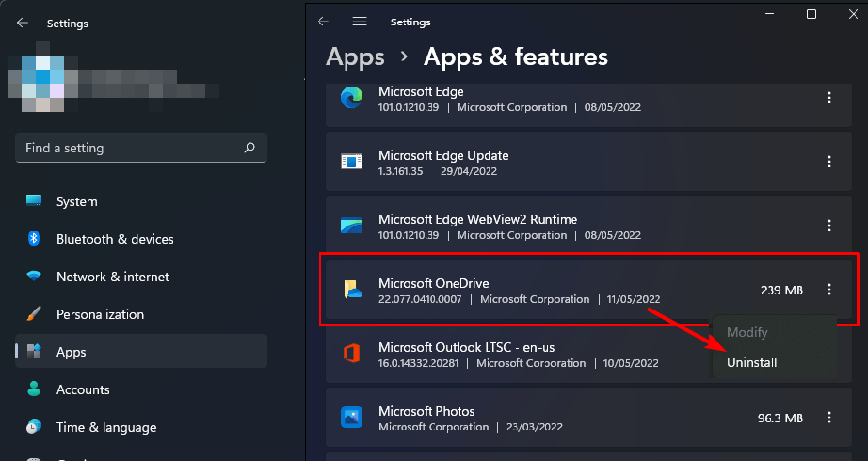Image resolution: width=868 pixels, height=461 pixels.
Task: Open Network & internet settings
Action: point(141,277)
